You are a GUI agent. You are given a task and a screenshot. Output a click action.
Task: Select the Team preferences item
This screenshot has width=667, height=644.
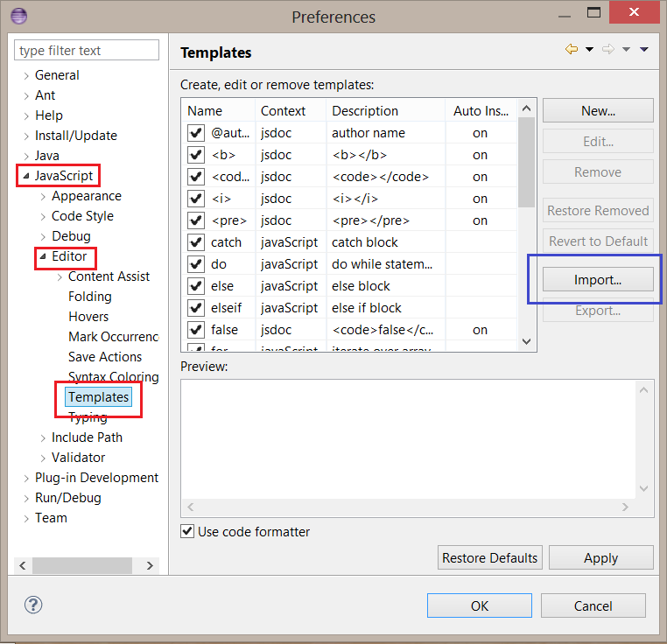click(51, 518)
